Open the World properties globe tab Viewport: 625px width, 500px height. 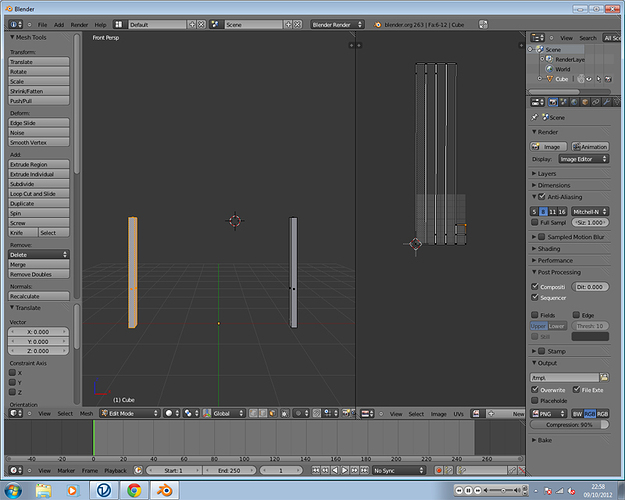pyautogui.click(x=574, y=102)
